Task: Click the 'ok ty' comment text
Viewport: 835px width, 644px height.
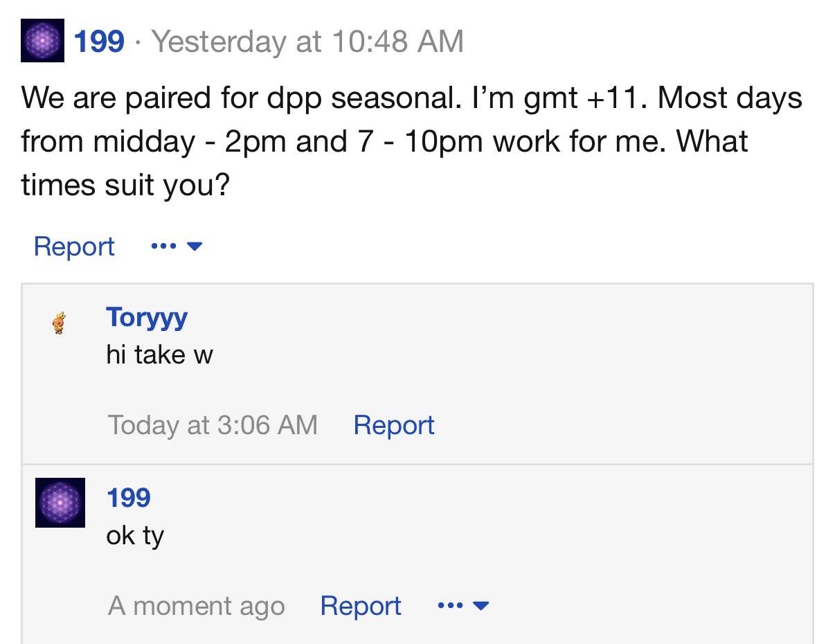Action: pyautogui.click(x=135, y=535)
